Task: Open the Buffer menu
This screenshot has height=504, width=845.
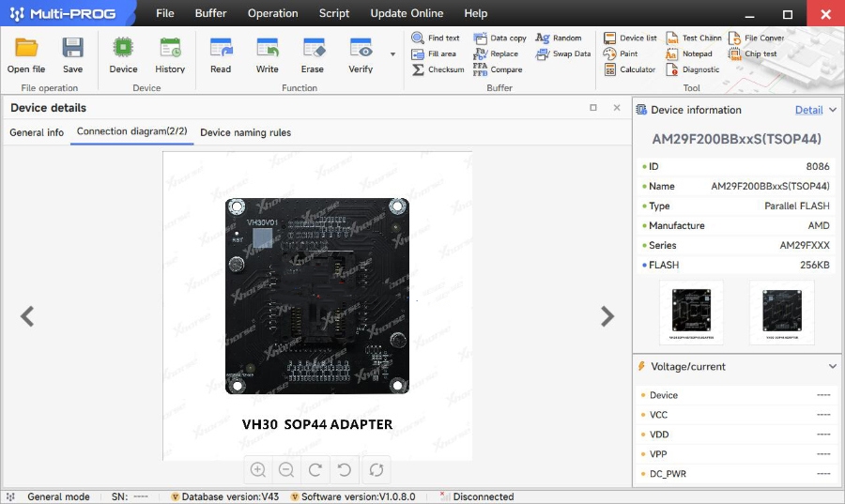Action: (x=210, y=13)
